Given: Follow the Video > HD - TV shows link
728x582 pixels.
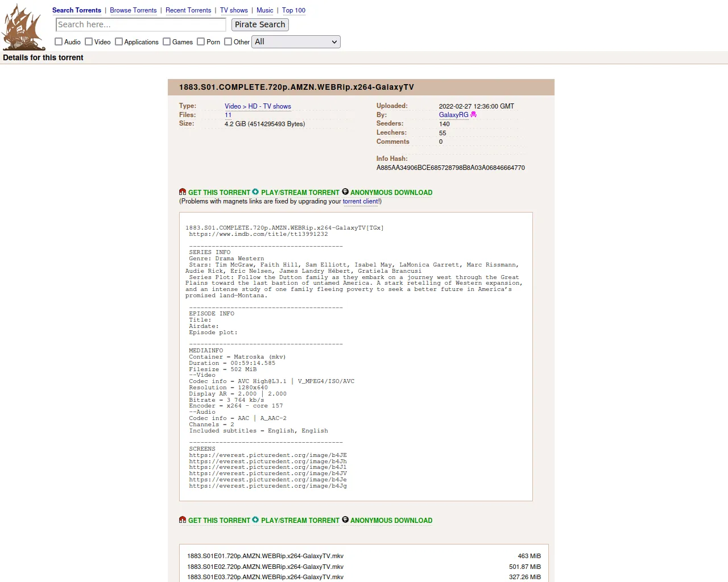Looking at the screenshot, I should [258, 106].
